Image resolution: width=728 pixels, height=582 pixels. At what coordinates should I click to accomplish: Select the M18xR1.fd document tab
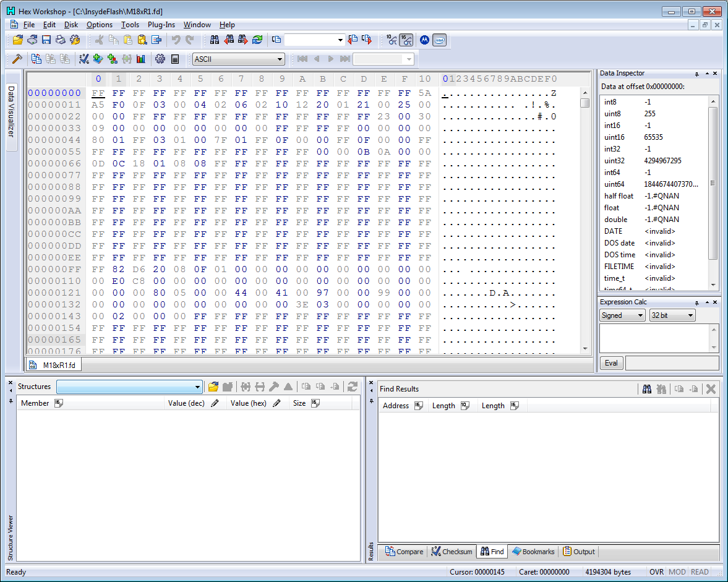[x=53, y=366]
